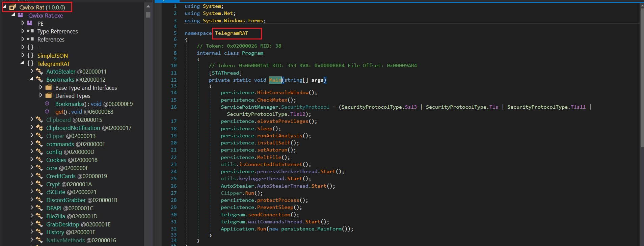The width and height of the screenshot is (644, 246).
Task: Expand the PE node
Action: click(23, 23)
